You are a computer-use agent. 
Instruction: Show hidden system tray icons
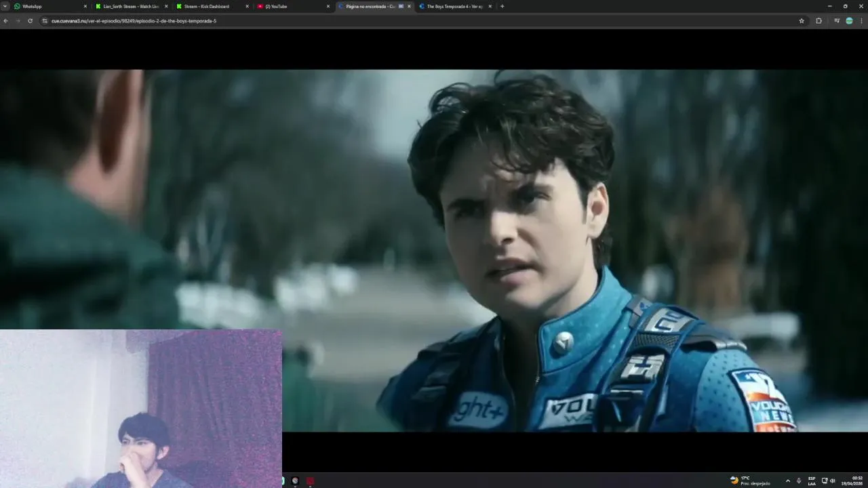pyautogui.click(x=787, y=481)
